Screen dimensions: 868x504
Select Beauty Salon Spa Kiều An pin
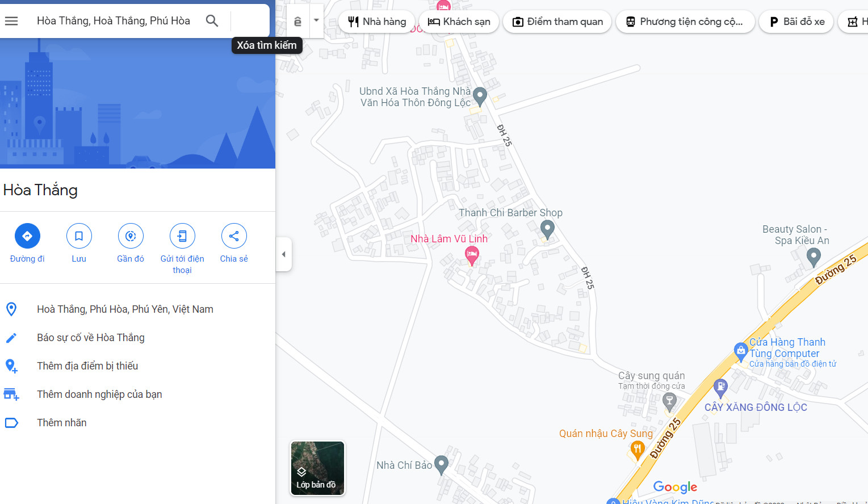pyautogui.click(x=814, y=257)
